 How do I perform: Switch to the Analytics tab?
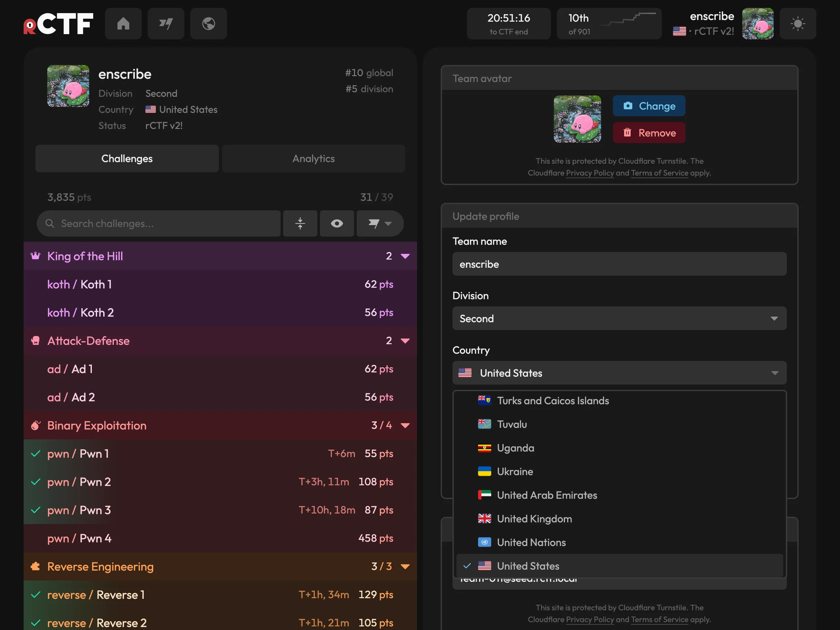pos(314,158)
